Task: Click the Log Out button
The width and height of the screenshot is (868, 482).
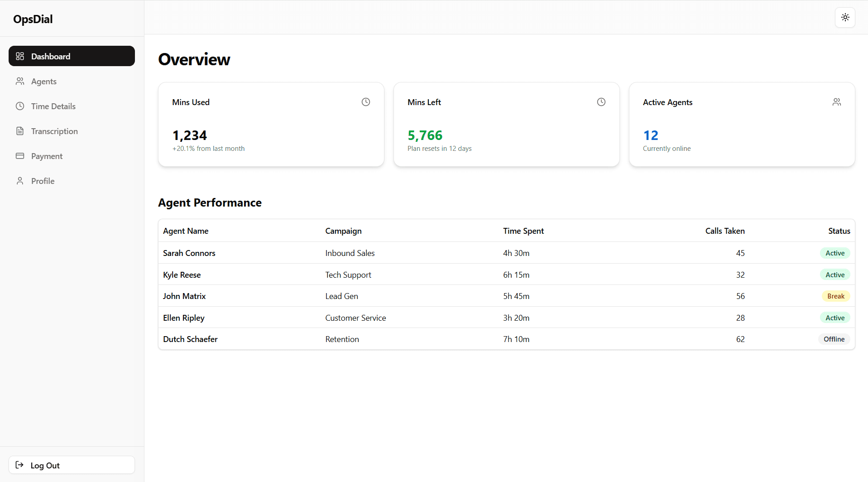Action: [71, 465]
